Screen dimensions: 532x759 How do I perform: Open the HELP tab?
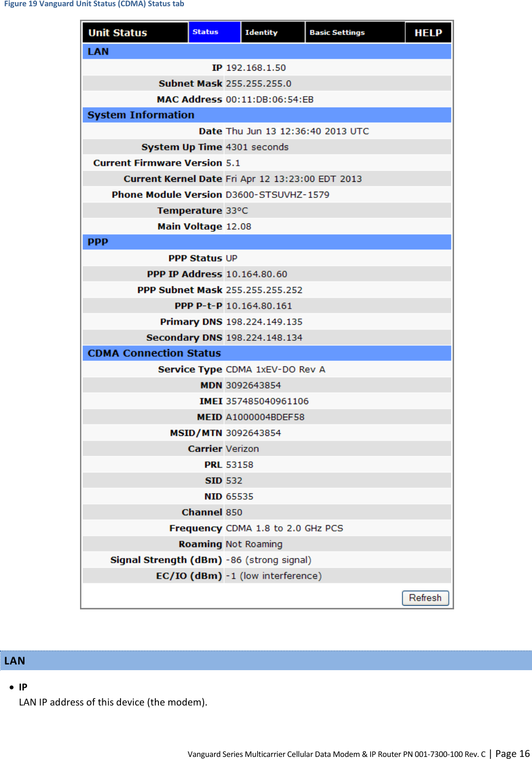pos(428,32)
